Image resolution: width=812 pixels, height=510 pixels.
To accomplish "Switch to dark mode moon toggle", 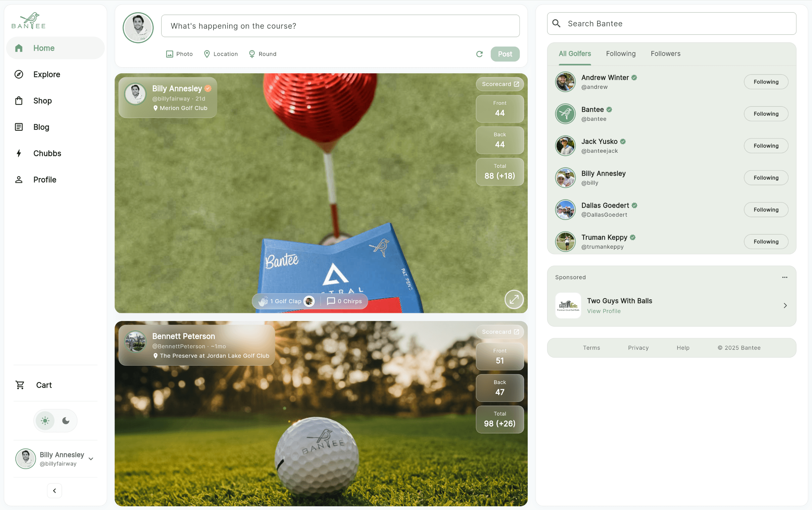I will (x=66, y=421).
